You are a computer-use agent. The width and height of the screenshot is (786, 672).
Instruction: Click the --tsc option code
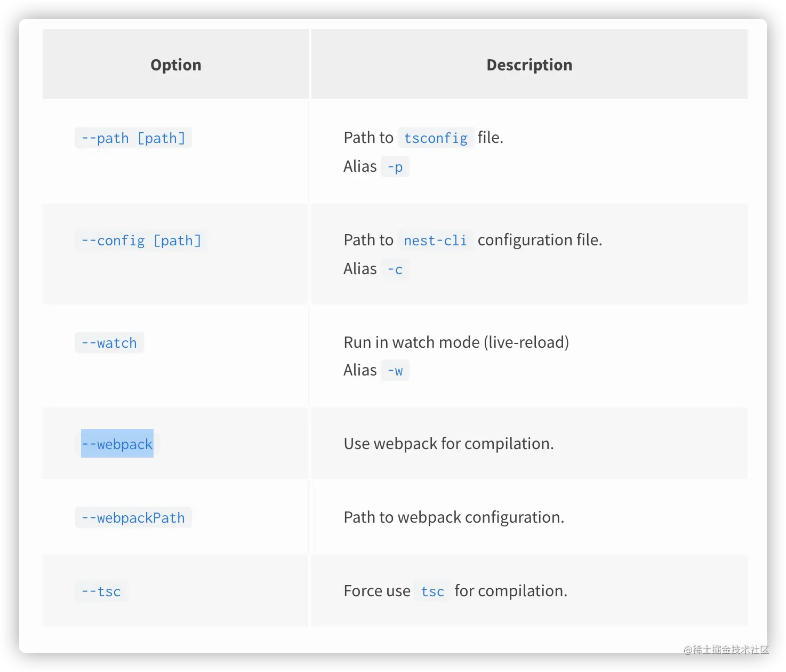(x=101, y=591)
